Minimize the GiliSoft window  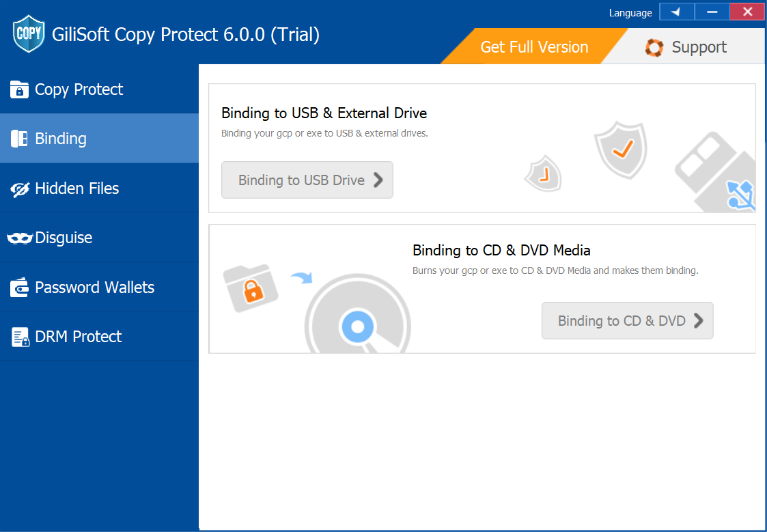click(x=712, y=12)
